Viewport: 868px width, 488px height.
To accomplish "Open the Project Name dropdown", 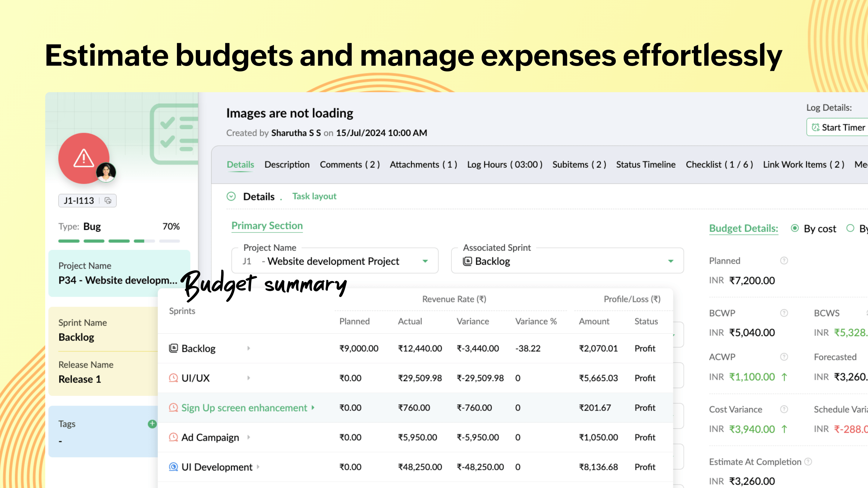I will (425, 261).
